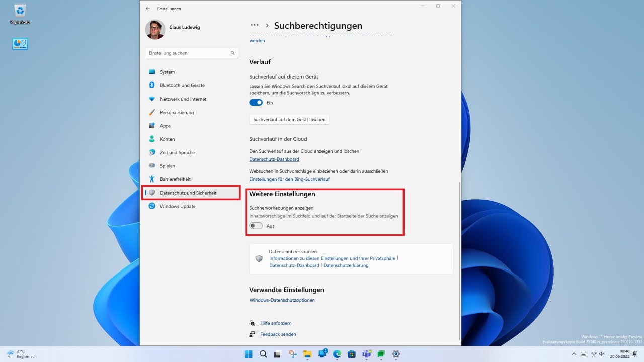
Task: Open Claus Ludewig's account profile picture
Action: (x=155, y=30)
